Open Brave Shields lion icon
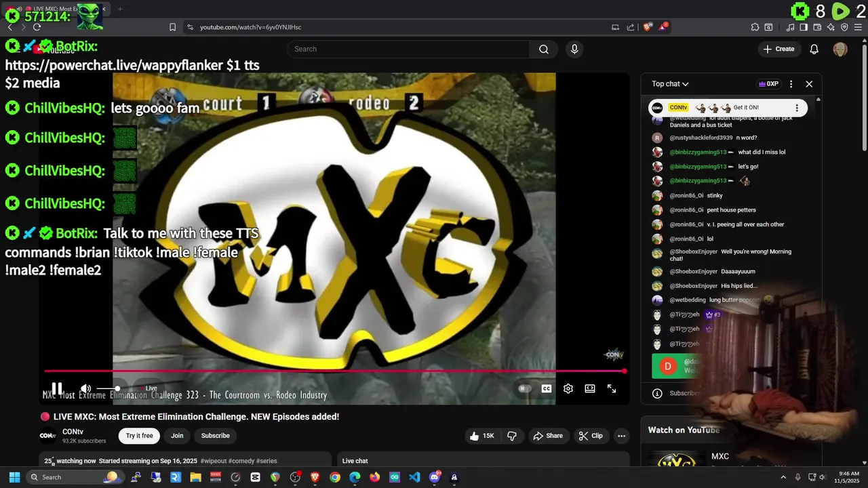This screenshot has height=488, width=868. click(x=648, y=27)
